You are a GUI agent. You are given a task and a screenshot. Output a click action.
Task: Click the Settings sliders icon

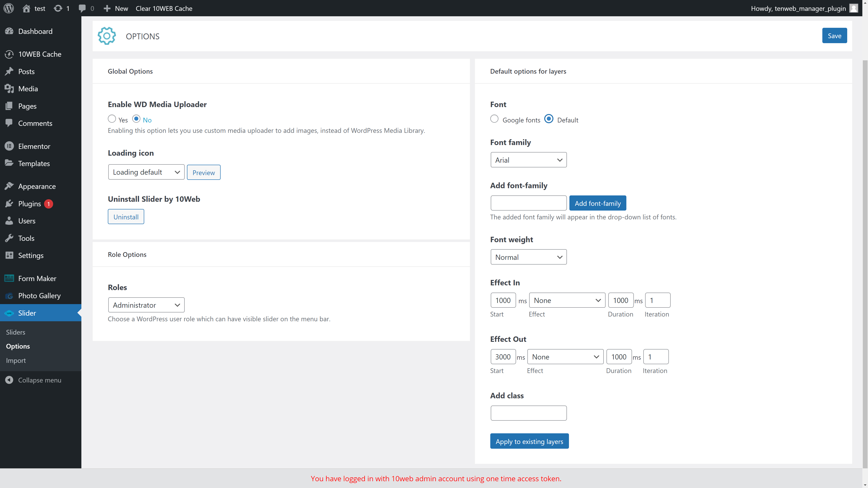point(9,255)
